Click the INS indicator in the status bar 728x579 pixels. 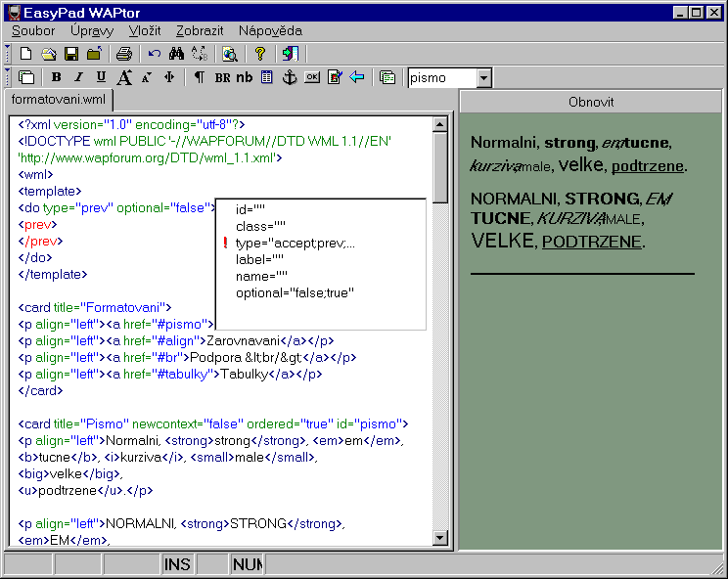pos(177,564)
